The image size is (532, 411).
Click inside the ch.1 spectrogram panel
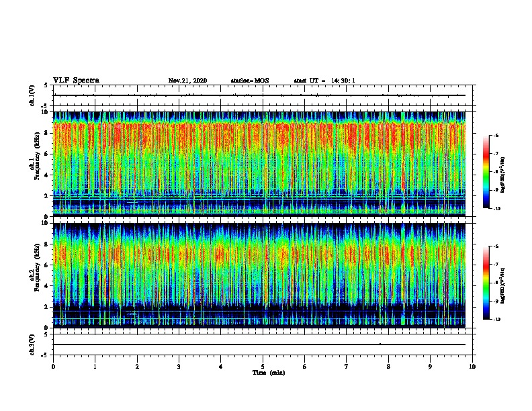click(259, 164)
